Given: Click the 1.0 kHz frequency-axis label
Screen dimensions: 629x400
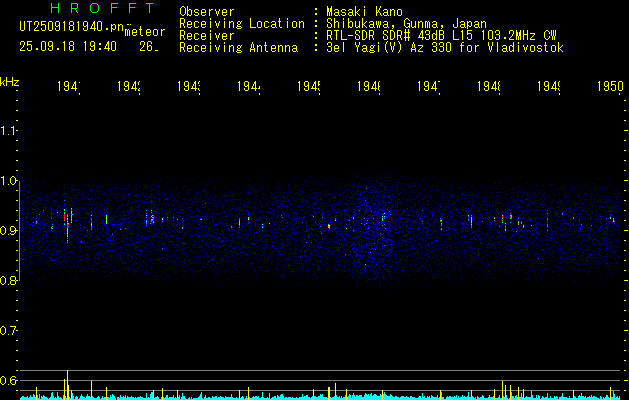Looking at the screenshot, I should click(x=9, y=181).
